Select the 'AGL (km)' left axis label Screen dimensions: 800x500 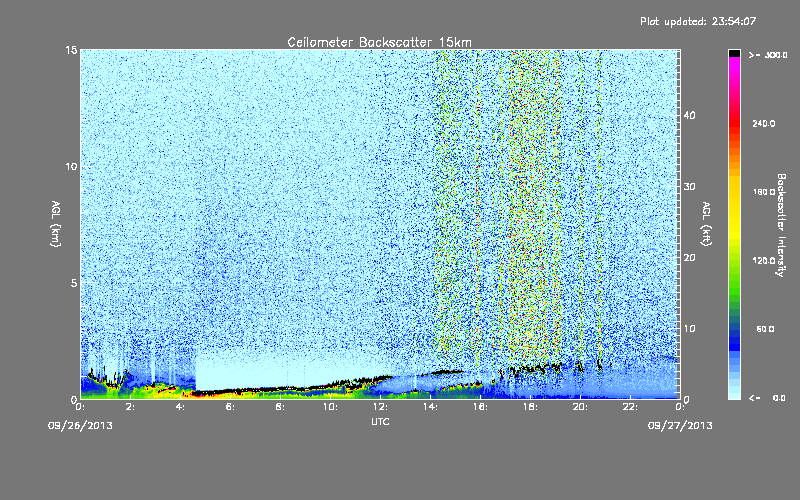tap(56, 223)
